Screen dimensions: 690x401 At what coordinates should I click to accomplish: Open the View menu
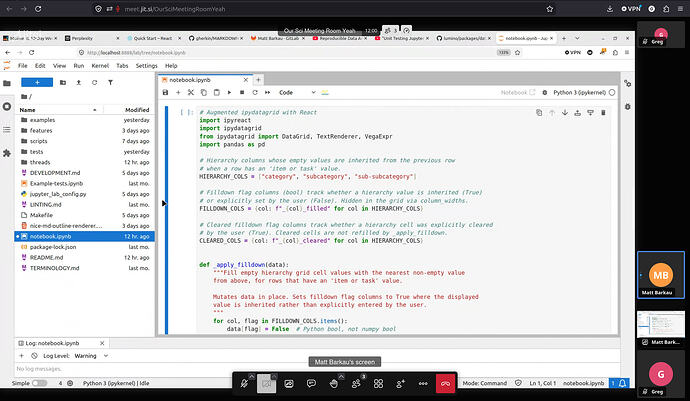tap(59, 66)
